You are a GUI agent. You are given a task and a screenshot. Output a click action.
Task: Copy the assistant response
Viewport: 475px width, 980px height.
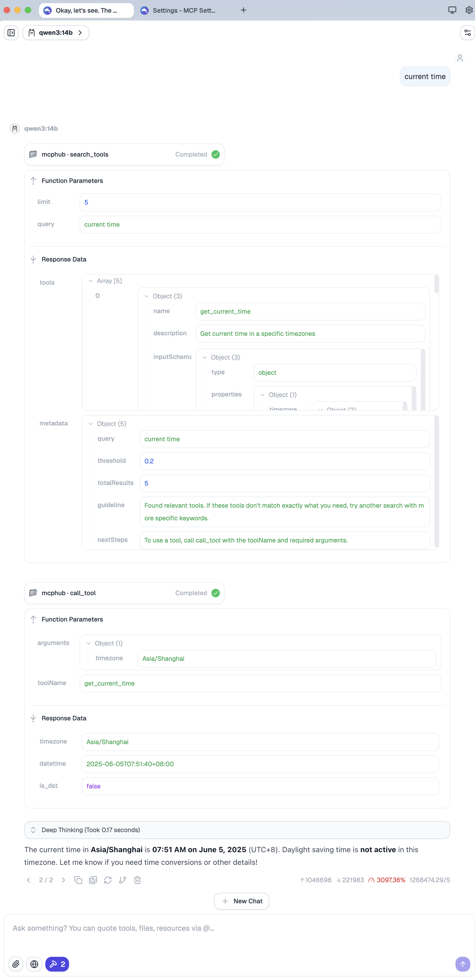click(x=78, y=880)
